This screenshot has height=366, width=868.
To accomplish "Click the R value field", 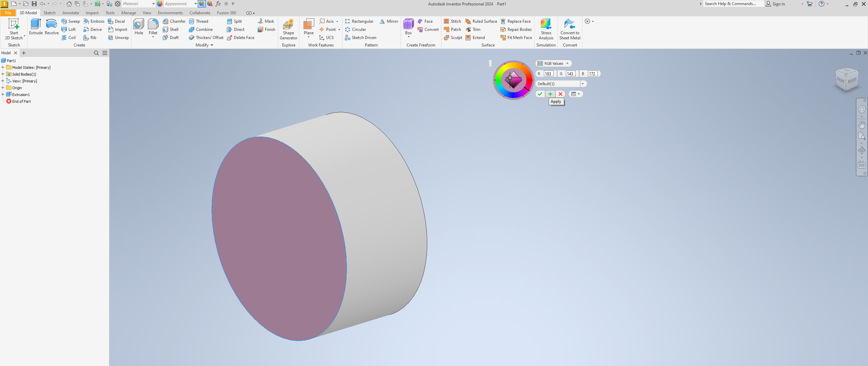I will [x=549, y=74].
